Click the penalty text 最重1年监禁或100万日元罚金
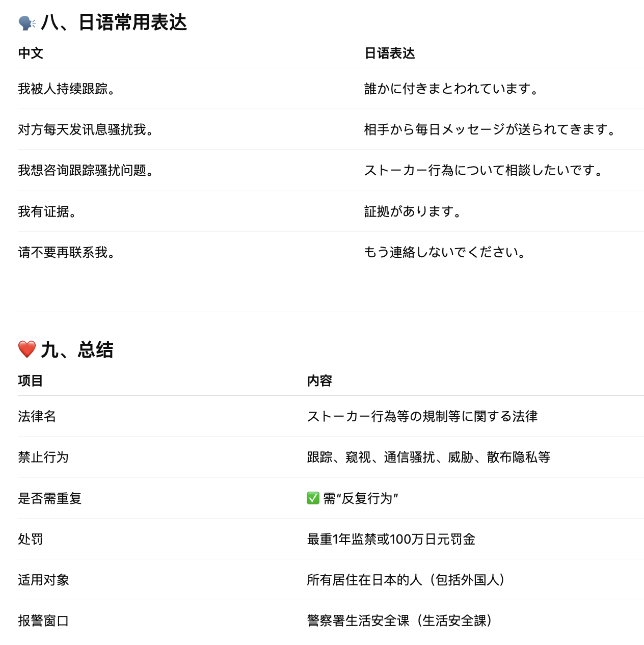The width and height of the screenshot is (644, 645). click(x=391, y=539)
